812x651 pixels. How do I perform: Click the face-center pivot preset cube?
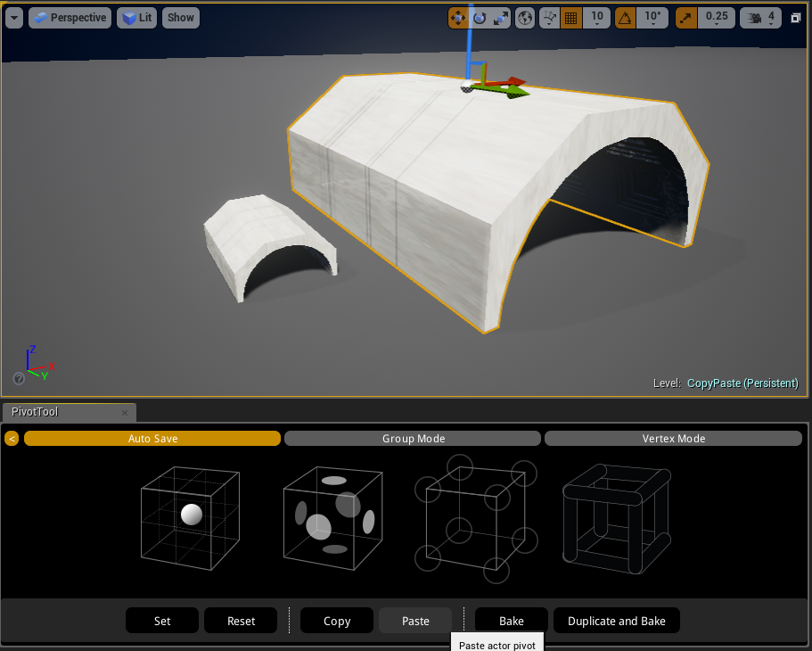pos(333,515)
